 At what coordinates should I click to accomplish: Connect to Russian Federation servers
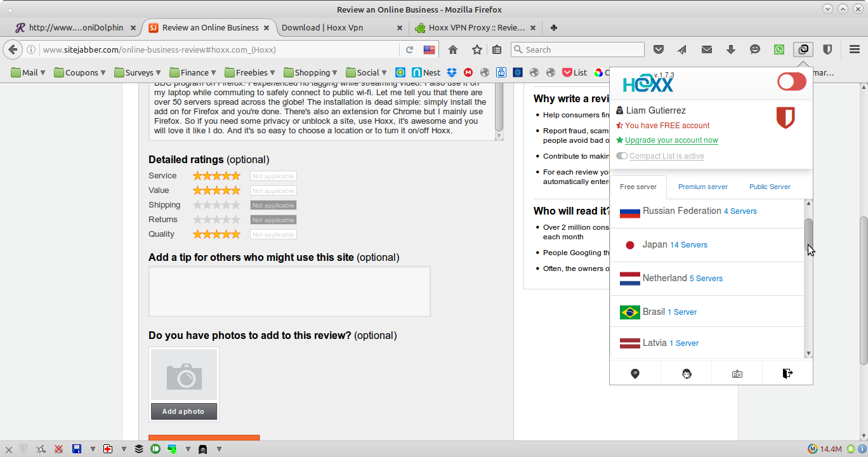707,211
